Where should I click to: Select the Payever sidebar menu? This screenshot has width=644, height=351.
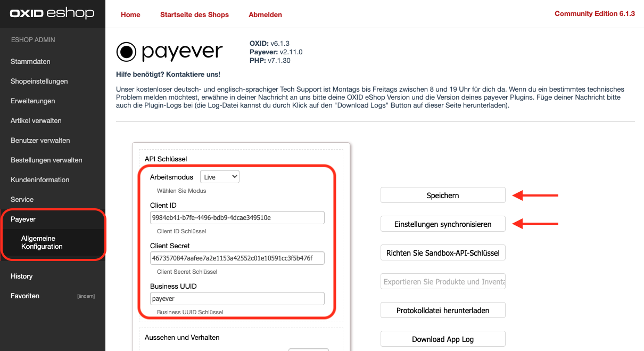[23, 219]
